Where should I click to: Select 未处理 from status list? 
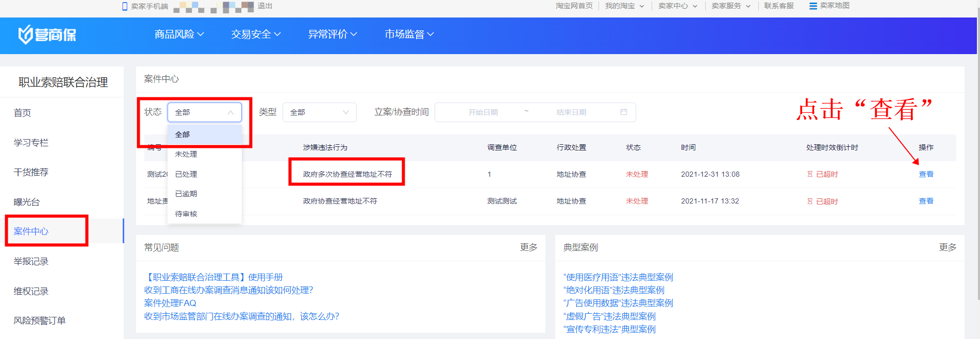pos(186,154)
